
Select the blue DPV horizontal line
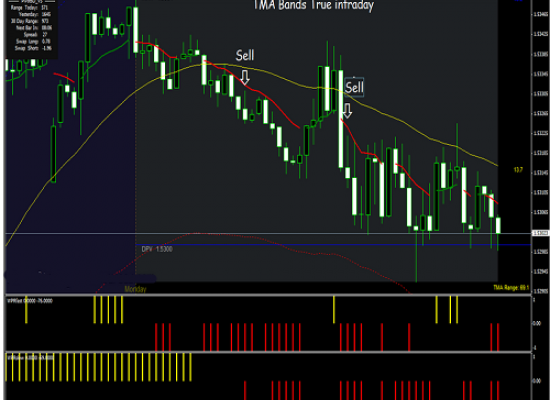[333, 245]
